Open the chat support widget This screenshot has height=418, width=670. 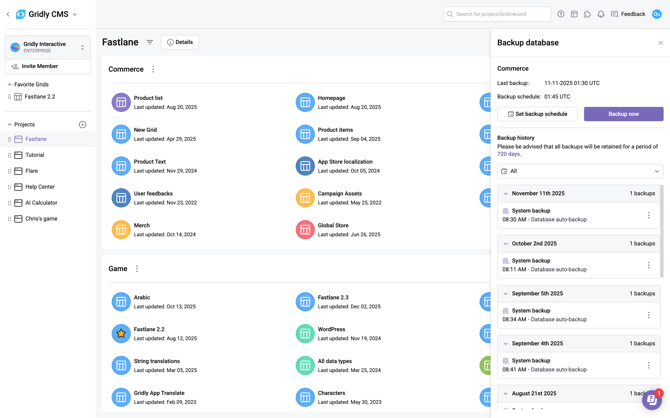[x=651, y=400]
